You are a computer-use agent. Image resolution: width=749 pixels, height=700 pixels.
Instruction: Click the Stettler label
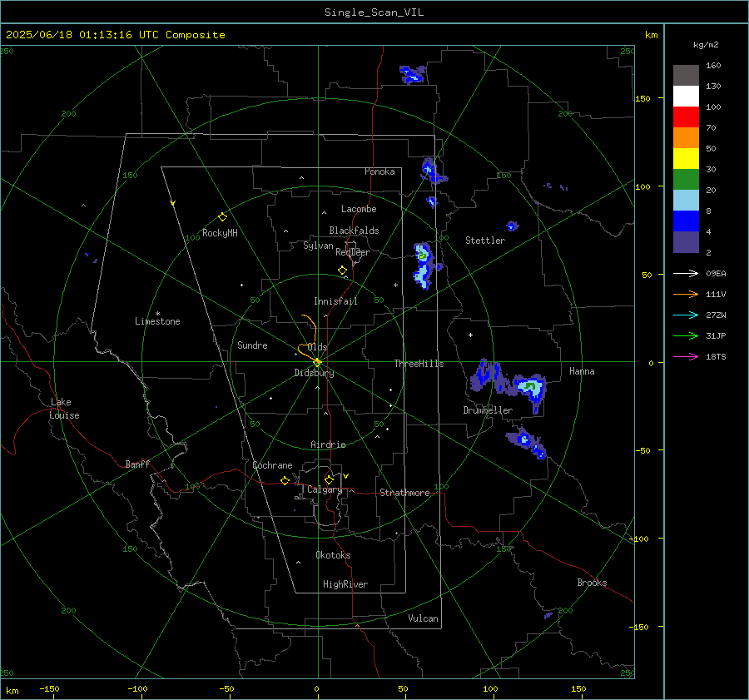click(x=485, y=241)
